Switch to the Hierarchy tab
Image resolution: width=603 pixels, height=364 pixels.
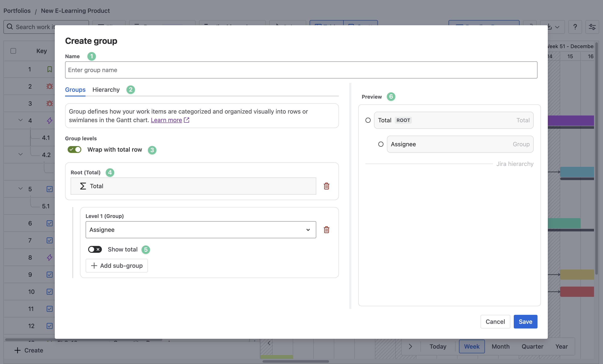point(106,90)
